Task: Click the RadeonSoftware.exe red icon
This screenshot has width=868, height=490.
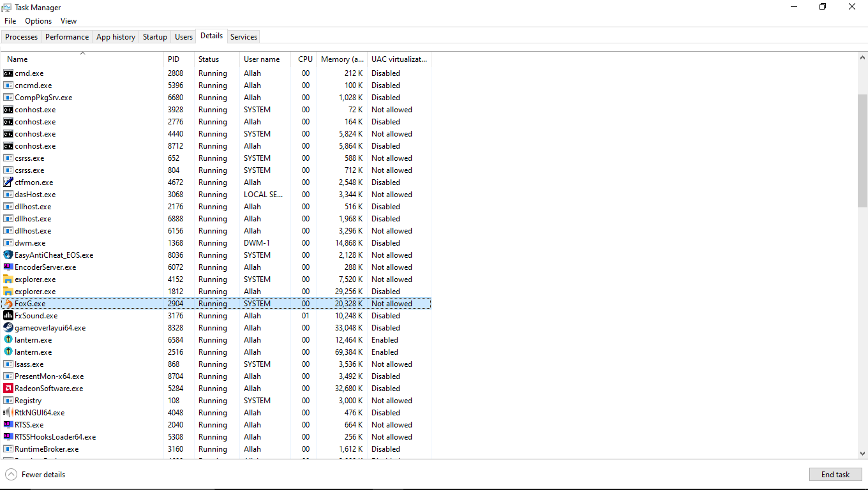Action: 8,389
